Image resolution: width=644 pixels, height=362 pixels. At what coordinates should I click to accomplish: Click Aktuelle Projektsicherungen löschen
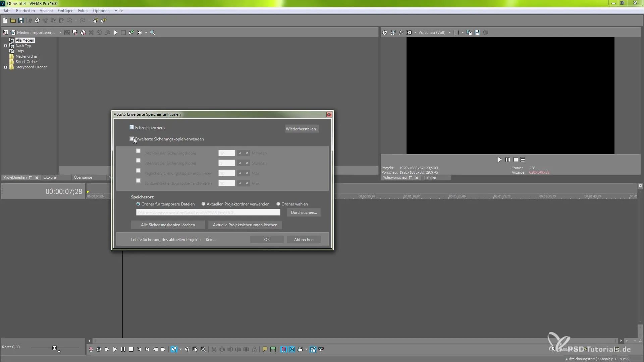(x=245, y=225)
